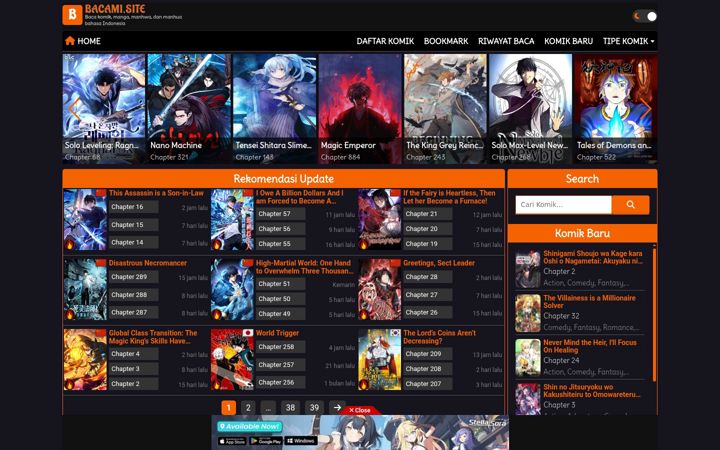The image size is (720, 450).
Task: Open Chapter 28 of Greetings, Sect Leader
Action: click(428, 277)
